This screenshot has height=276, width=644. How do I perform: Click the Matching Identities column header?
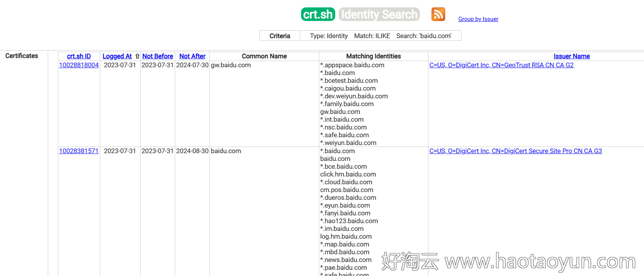[x=373, y=56]
